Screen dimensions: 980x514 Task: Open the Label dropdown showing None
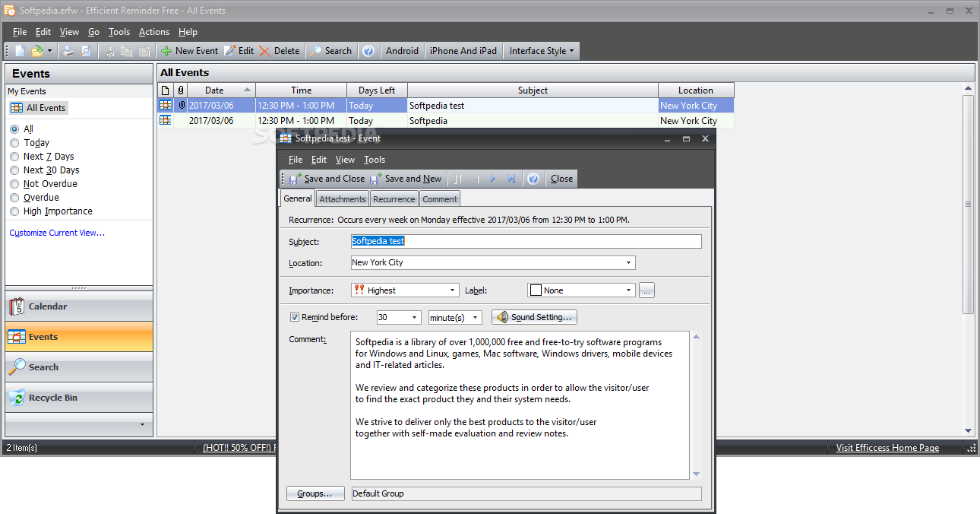(x=629, y=290)
